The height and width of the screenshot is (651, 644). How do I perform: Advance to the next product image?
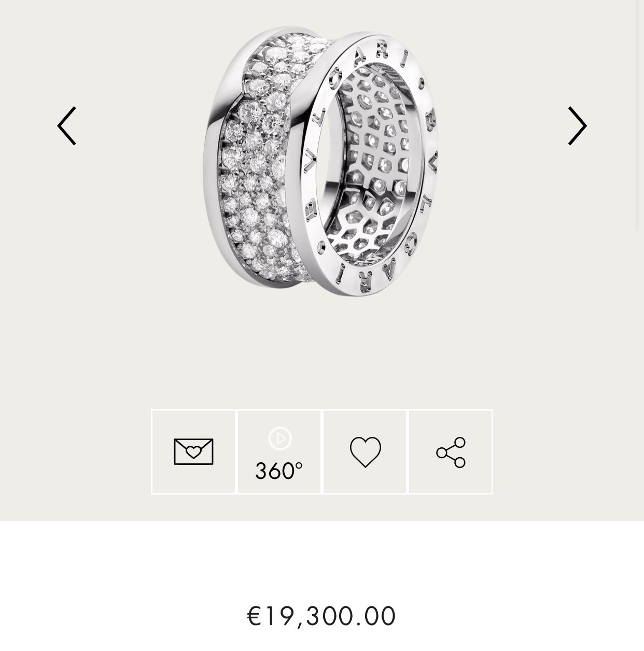[x=577, y=126]
